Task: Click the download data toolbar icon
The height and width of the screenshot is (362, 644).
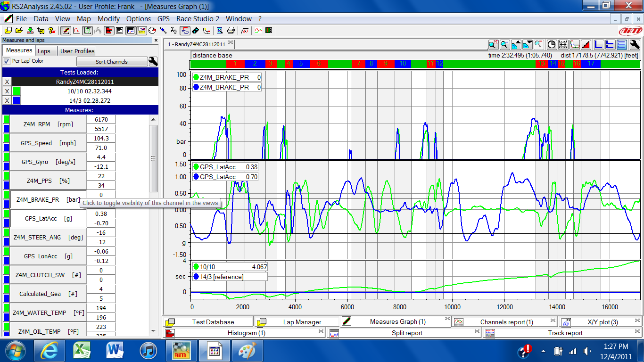Action: (30, 31)
